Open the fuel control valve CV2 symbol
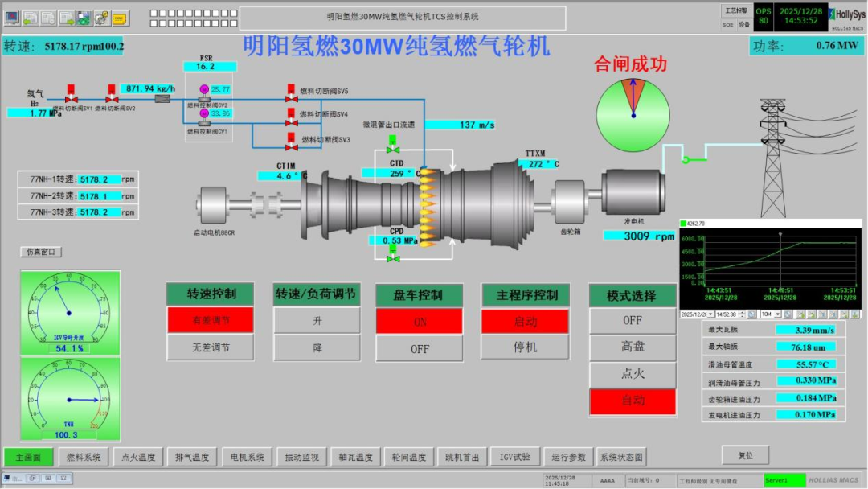The image size is (868, 489). 204,89
